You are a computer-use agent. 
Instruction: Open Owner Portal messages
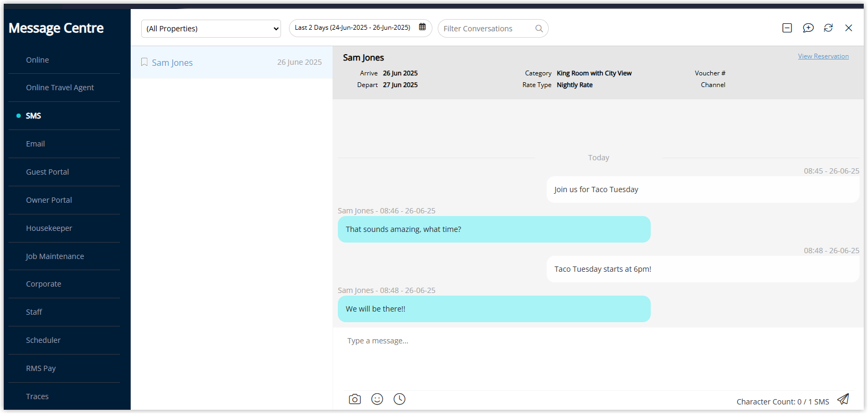pos(49,200)
